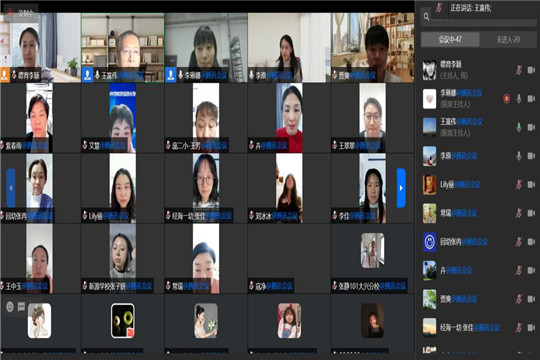The image size is (540, 360).
Task: Click the camera icon on first participant row
Action: [x=531, y=70]
